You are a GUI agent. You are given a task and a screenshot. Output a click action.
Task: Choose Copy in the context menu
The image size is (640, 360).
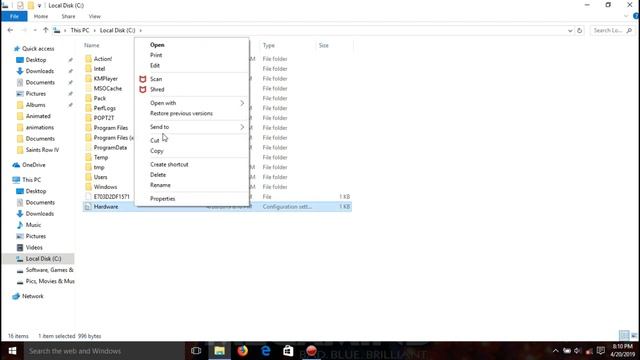[x=157, y=151]
